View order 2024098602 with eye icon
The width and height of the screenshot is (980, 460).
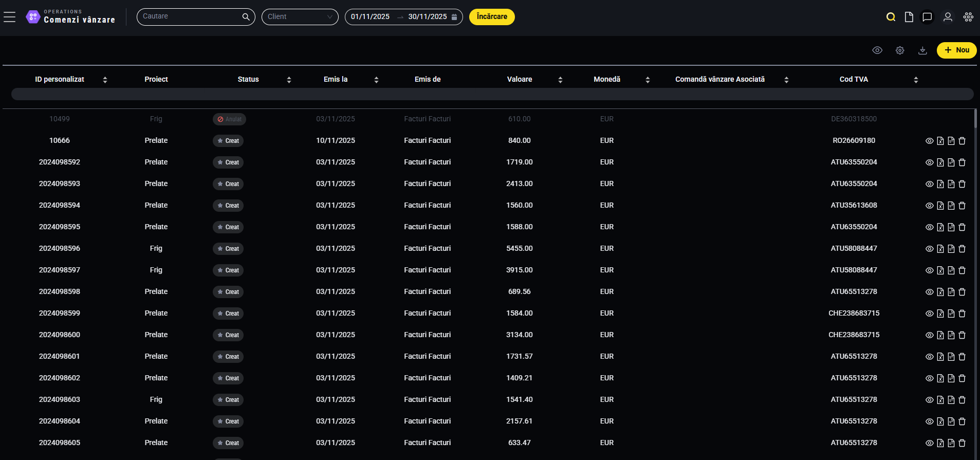(929, 378)
